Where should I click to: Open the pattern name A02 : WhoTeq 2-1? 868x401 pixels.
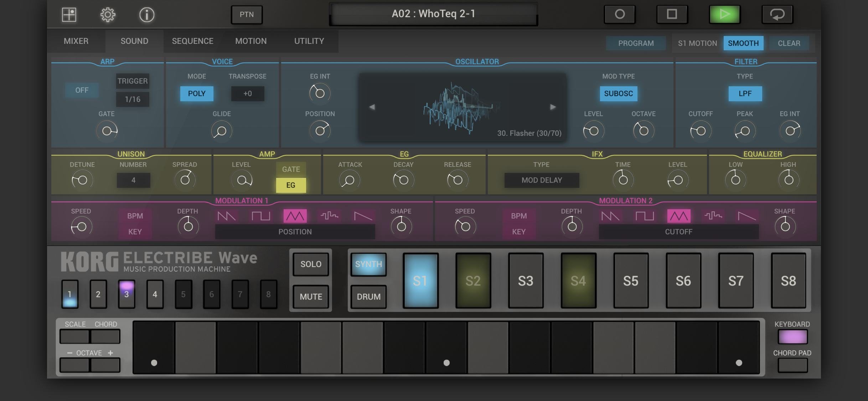pos(433,14)
